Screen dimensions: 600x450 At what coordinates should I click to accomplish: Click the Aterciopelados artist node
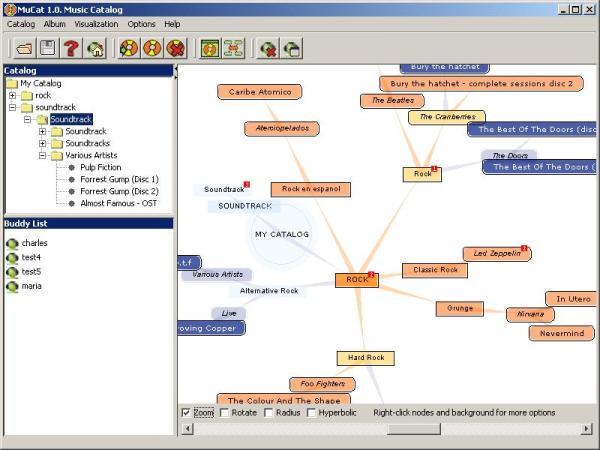282,129
